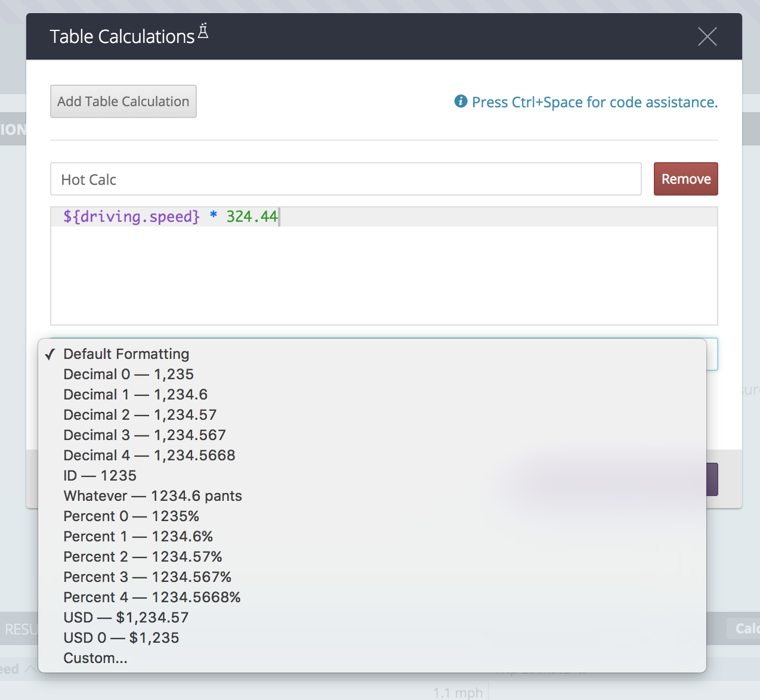Select USD — $1,234.57 format
The height and width of the screenshot is (700, 760).
coord(126,618)
